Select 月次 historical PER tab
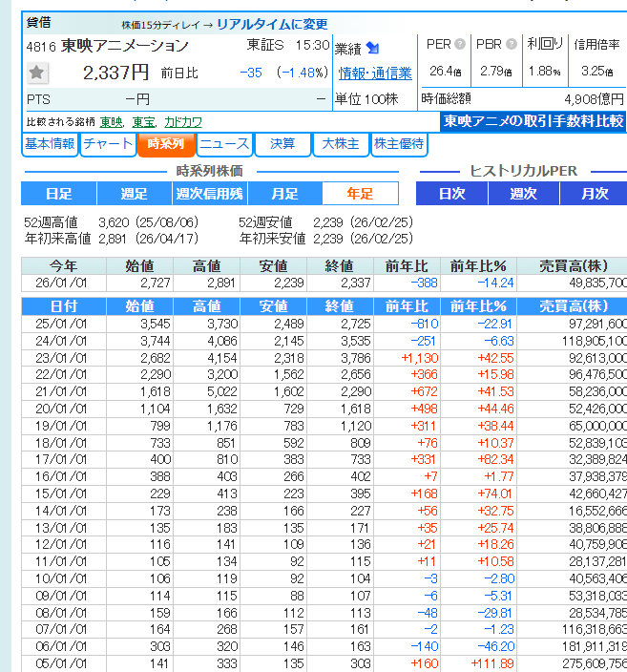This screenshot has height=672, width=627. pos(594,194)
